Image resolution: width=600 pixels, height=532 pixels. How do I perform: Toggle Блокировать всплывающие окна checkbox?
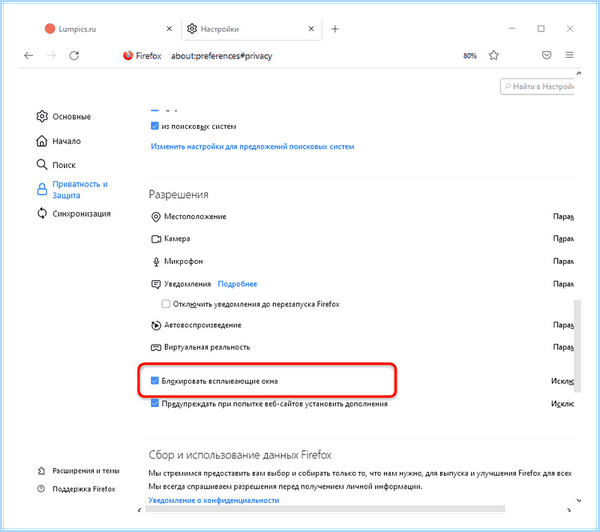tap(155, 380)
